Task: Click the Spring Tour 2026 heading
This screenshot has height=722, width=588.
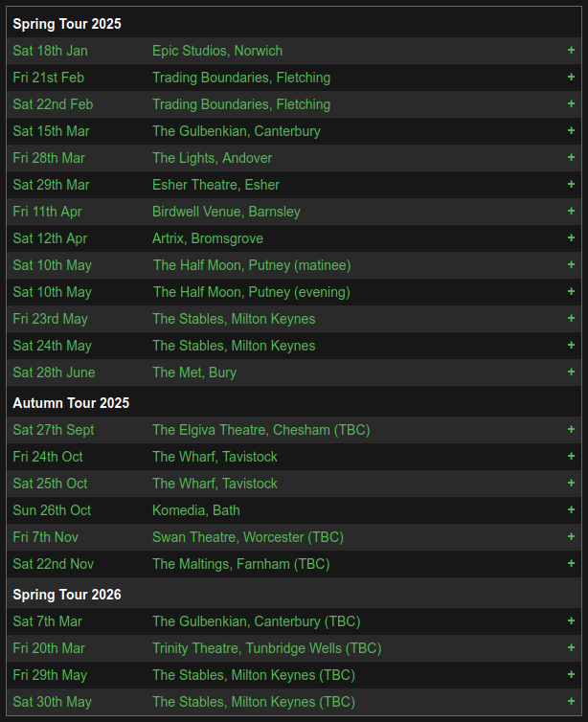Action: coord(67,595)
